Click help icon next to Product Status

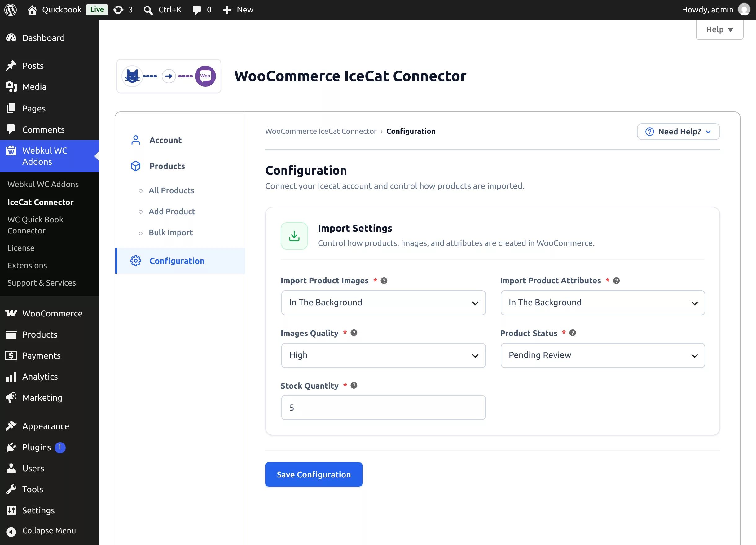pyautogui.click(x=573, y=333)
